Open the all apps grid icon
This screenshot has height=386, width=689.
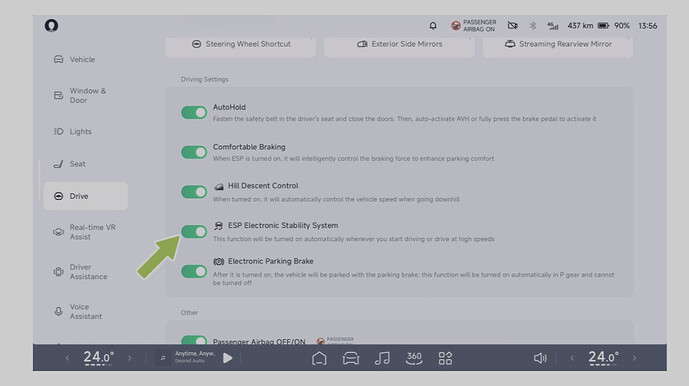(445, 358)
